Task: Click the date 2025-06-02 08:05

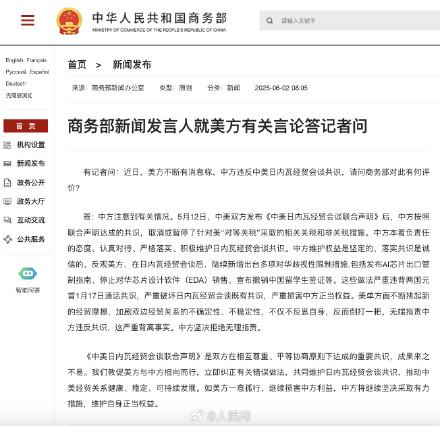Action: 281,88
